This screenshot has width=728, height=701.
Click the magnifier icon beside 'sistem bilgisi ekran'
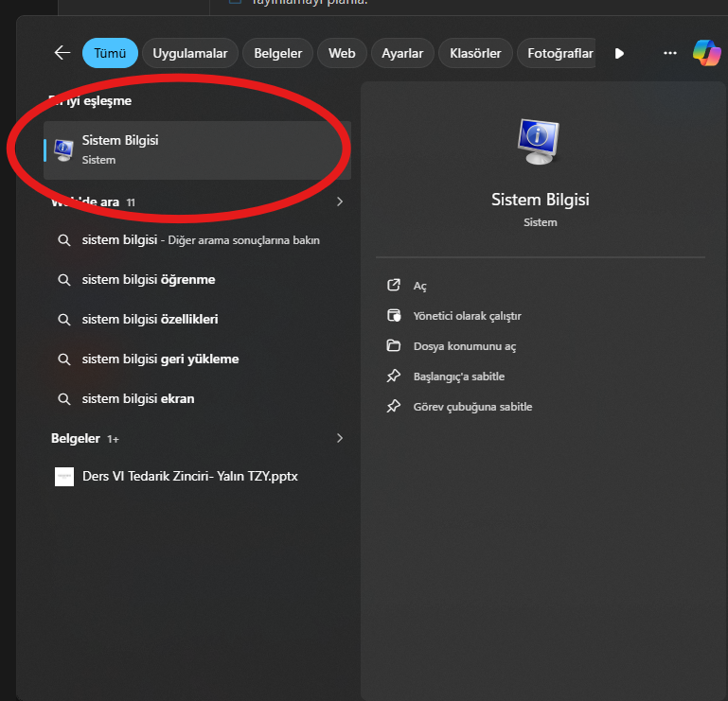click(64, 399)
